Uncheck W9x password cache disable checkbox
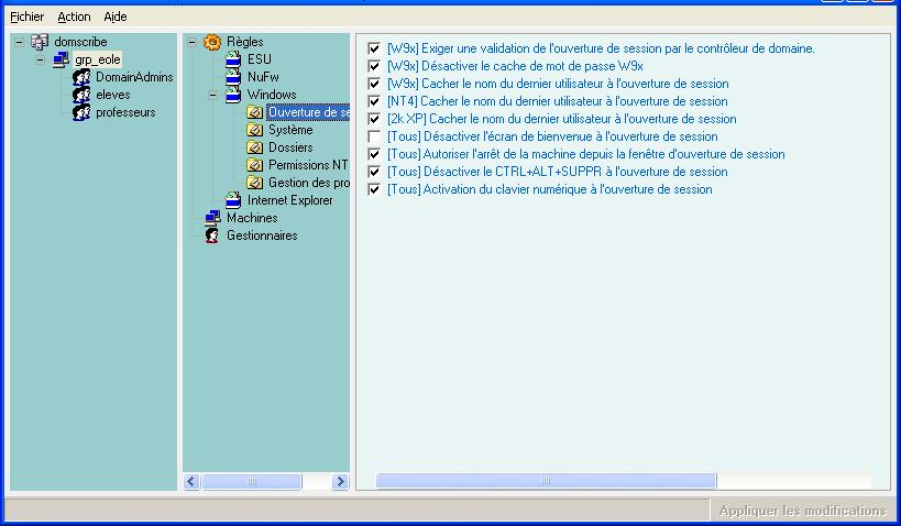The height and width of the screenshot is (526, 901). click(x=374, y=66)
